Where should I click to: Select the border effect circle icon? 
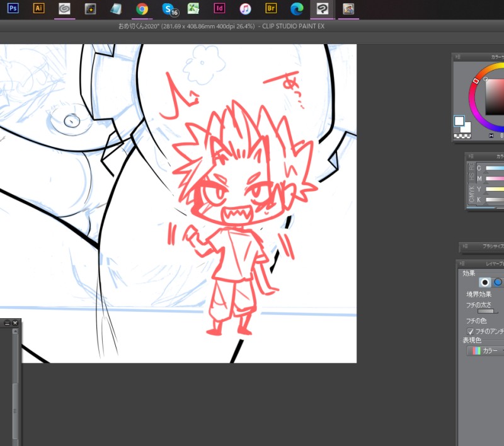[484, 282]
